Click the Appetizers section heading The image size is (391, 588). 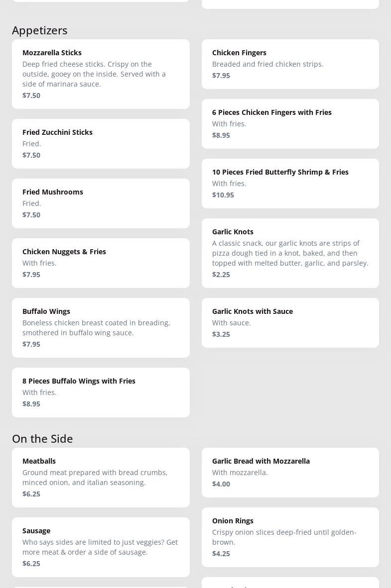point(40,30)
